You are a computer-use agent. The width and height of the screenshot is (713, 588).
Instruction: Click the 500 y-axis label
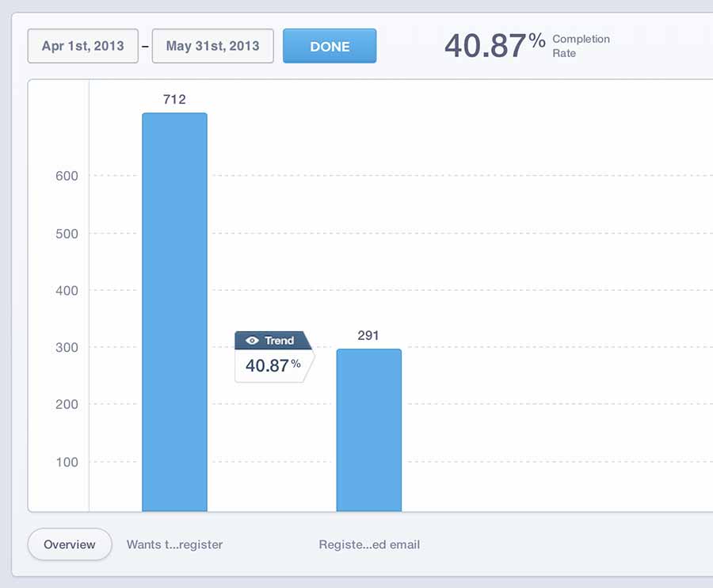pyautogui.click(x=67, y=234)
